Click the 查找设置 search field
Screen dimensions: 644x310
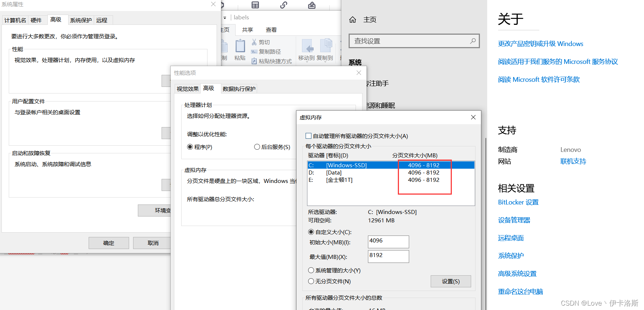(x=414, y=41)
